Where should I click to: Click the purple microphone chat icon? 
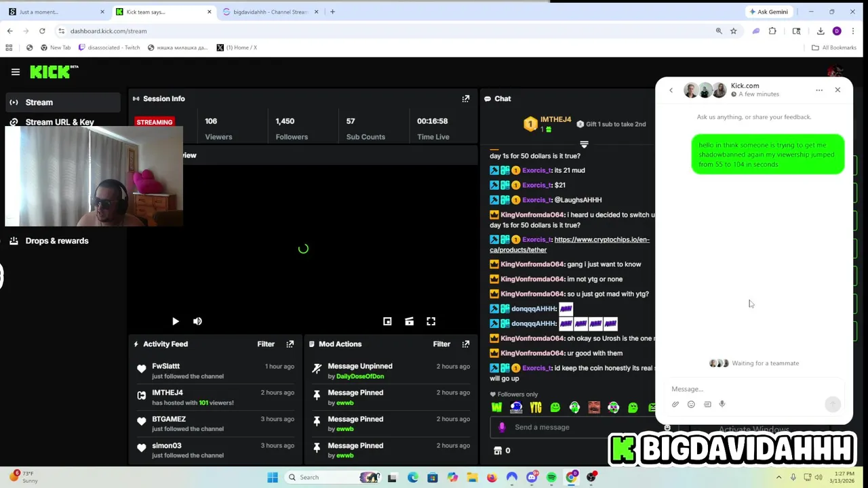point(502,427)
